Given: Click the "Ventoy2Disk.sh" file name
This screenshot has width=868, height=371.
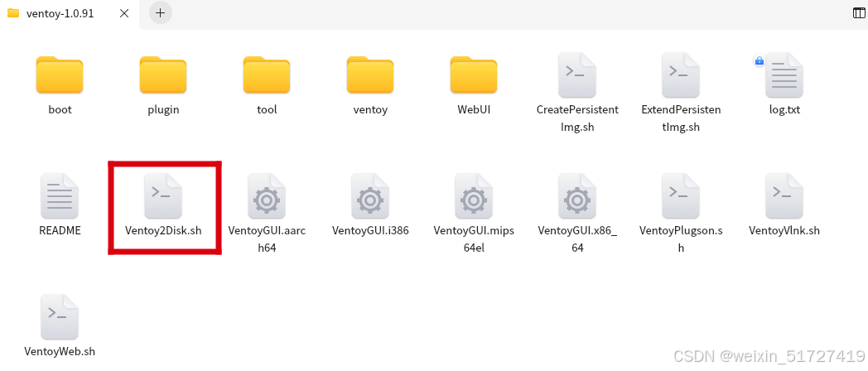Looking at the screenshot, I should click(163, 230).
